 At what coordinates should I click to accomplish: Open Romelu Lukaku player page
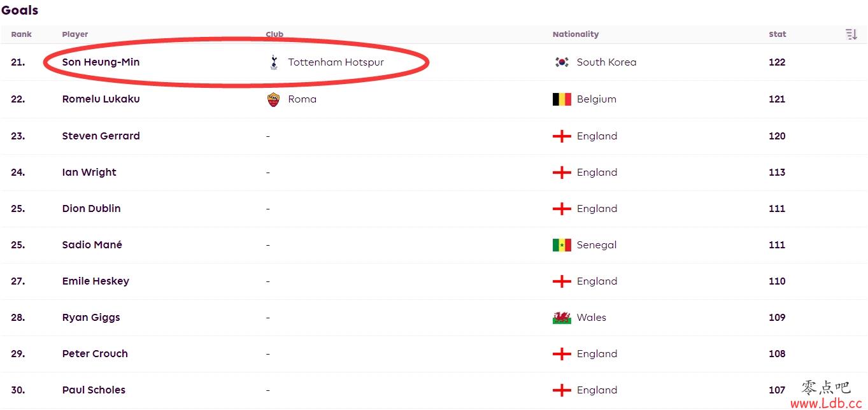coord(101,99)
